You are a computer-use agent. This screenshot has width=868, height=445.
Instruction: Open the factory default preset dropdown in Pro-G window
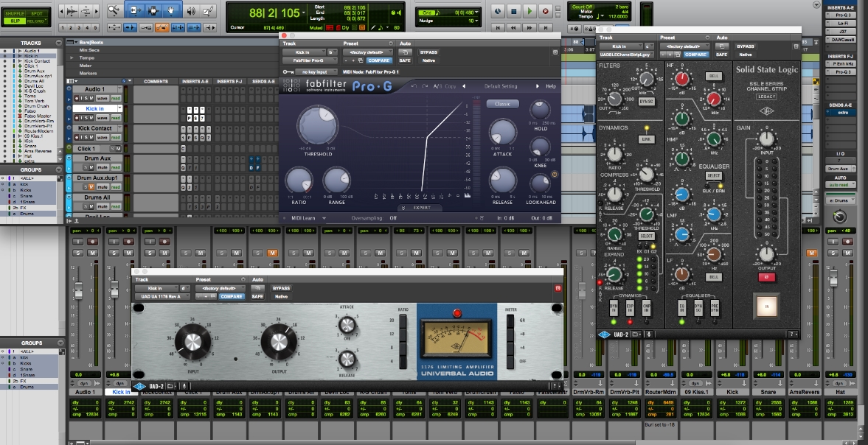click(x=367, y=52)
